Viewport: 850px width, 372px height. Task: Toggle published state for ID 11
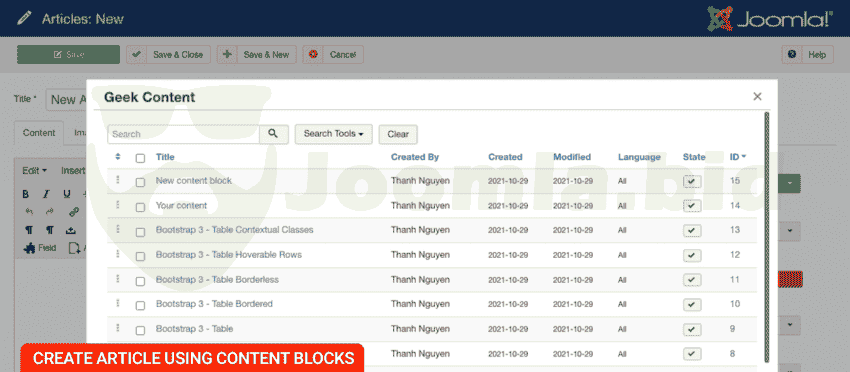(692, 280)
